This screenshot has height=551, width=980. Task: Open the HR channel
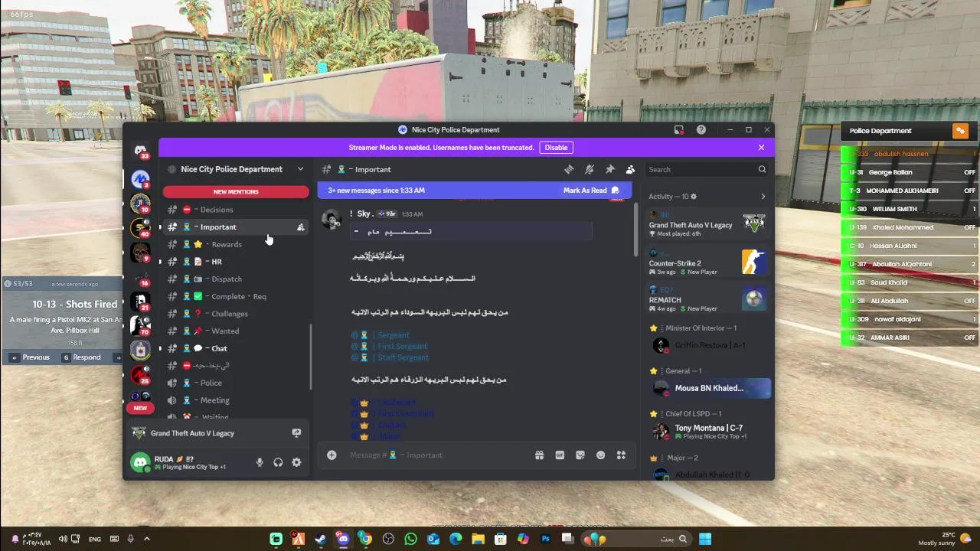(x=236, y=262)
